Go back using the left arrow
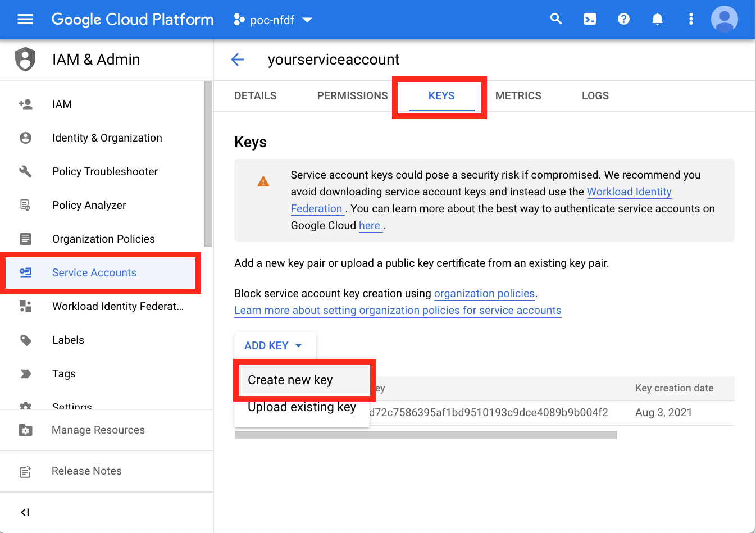The height and width of the screenshot is (533, 756). (x=238, y=60)
